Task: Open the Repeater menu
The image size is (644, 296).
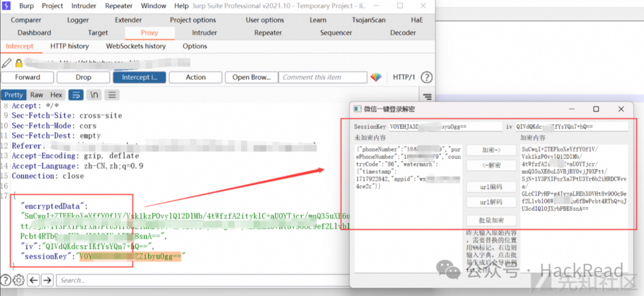Action: [x=119, y=6]
